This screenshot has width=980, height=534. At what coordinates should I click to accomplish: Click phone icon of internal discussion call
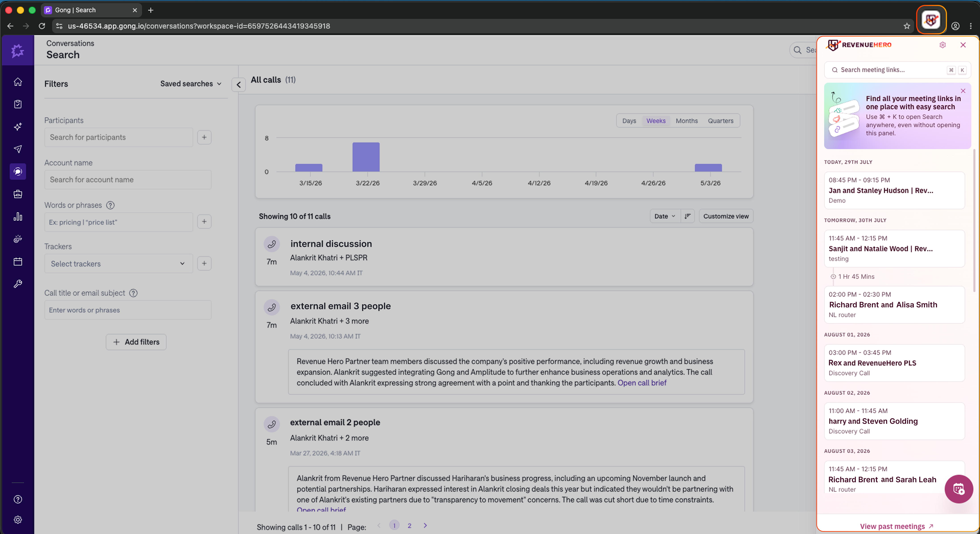pos(272,244)
